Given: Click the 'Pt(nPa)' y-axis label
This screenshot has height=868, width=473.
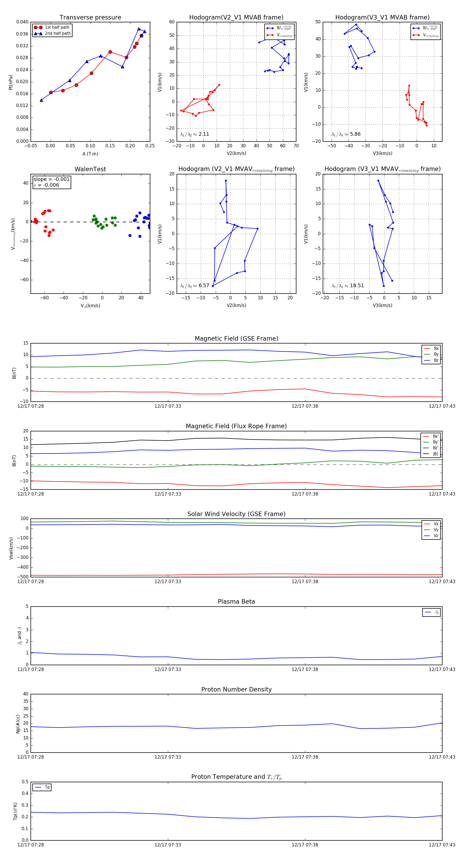Looking at the screenshot, I should tap(11, 82).
